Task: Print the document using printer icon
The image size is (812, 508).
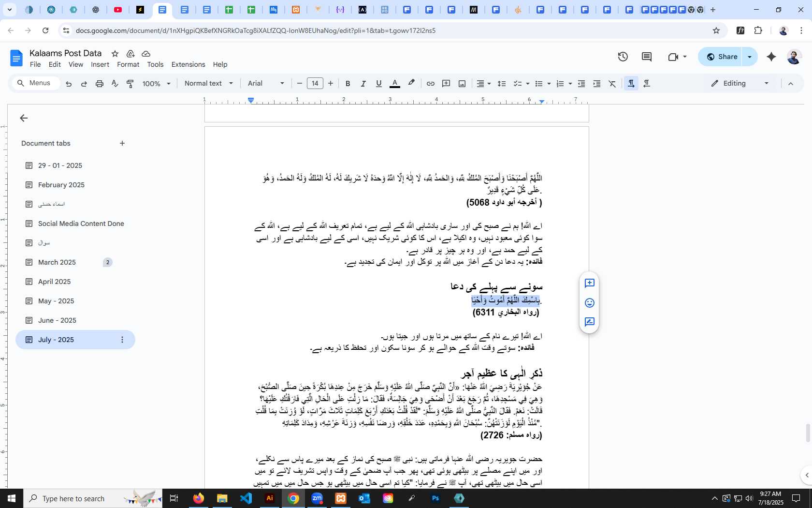Action: (100, 84)
